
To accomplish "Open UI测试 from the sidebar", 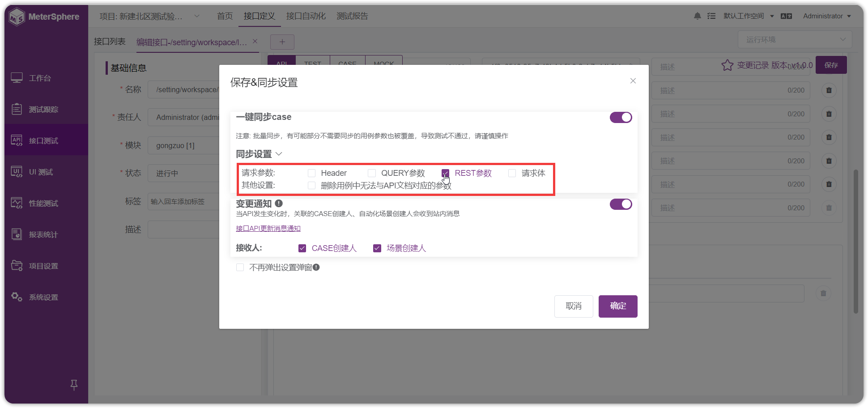I will 41,171.
